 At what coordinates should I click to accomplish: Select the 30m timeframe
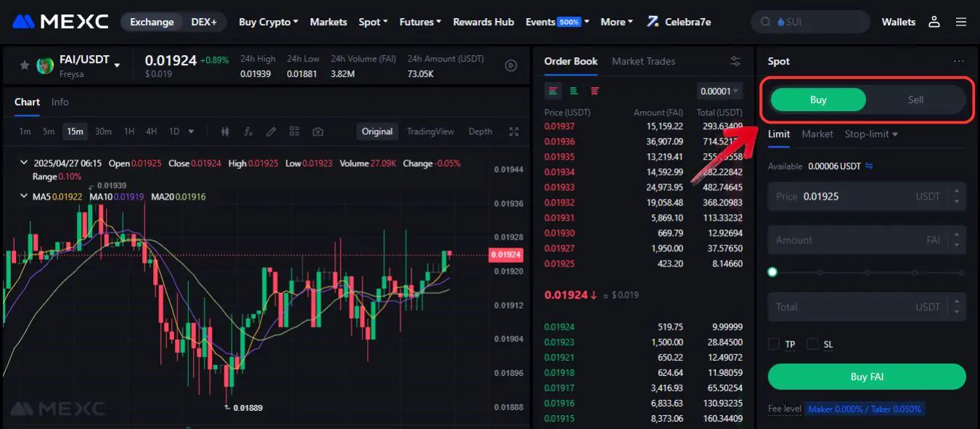[103, 132]
